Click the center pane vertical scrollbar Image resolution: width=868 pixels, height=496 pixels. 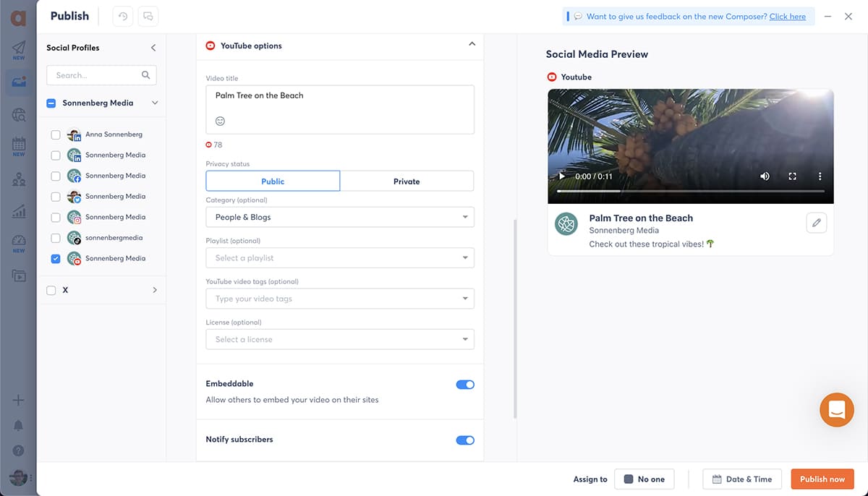click(x=515, y=318)
